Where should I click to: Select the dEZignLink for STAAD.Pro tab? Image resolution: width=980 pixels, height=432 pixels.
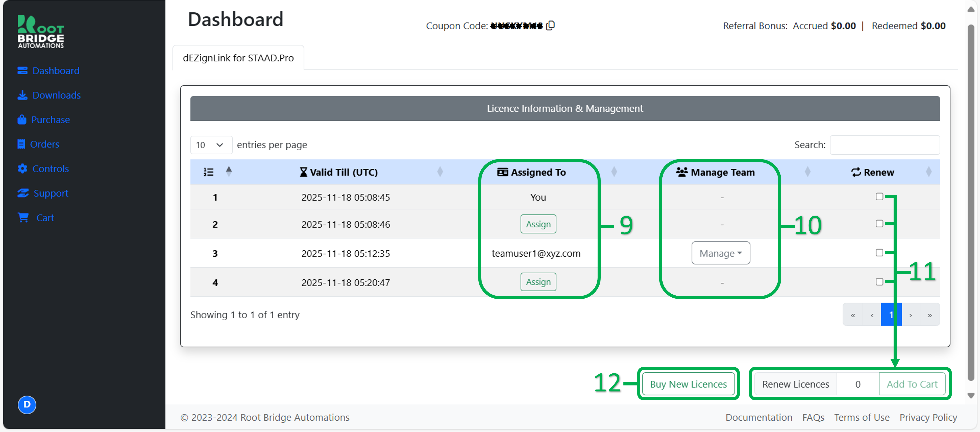click(x=238, y=58)
